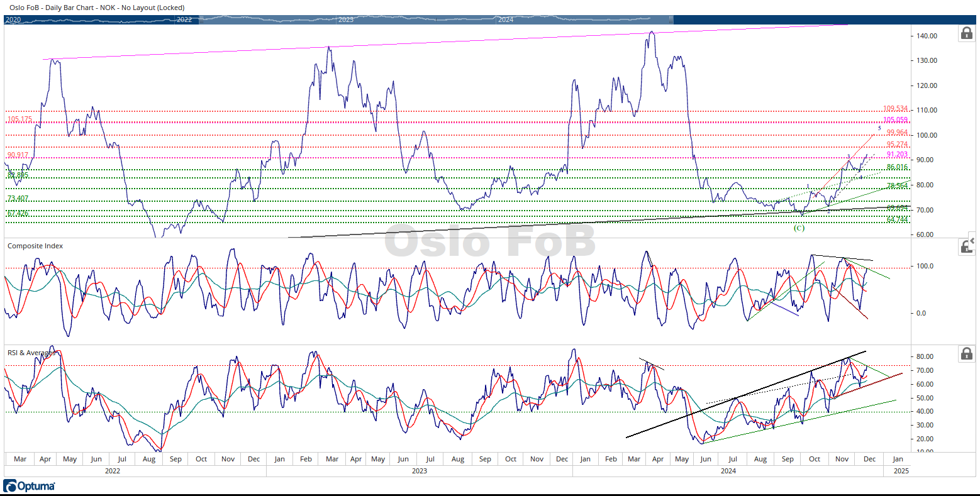Click the 2023 year label on bottom date axis

[x=419, y=470]
